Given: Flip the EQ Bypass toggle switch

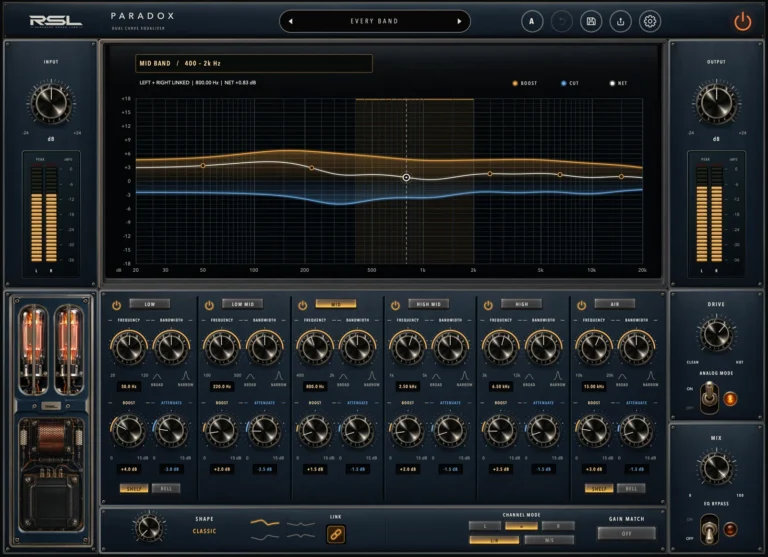Looking at the screenshot, I should (x=709, y=529).
